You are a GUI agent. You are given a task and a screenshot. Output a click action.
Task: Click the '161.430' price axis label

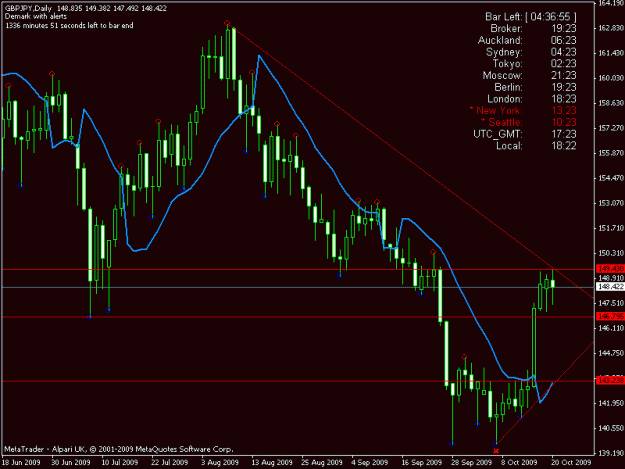[611, 53]
